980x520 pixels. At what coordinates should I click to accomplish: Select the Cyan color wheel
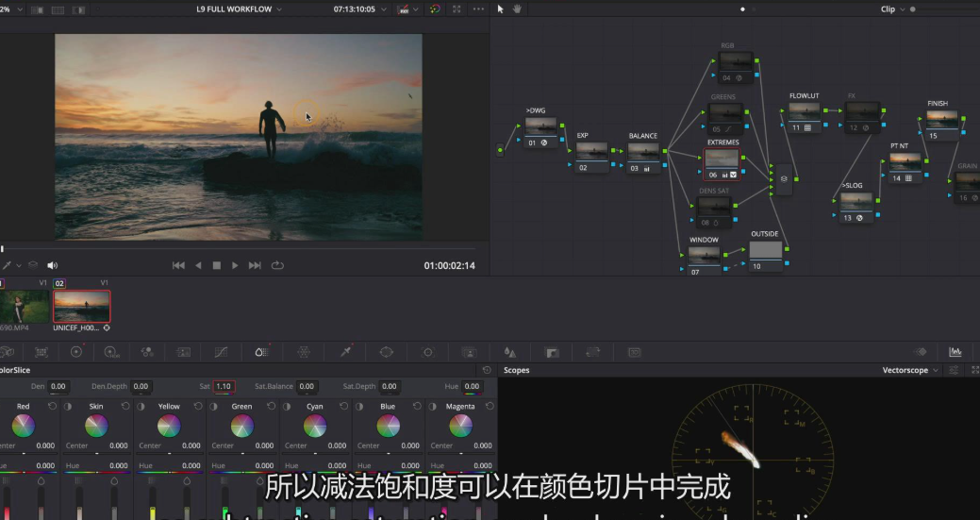pyautogui.click(x=315, y=427)
